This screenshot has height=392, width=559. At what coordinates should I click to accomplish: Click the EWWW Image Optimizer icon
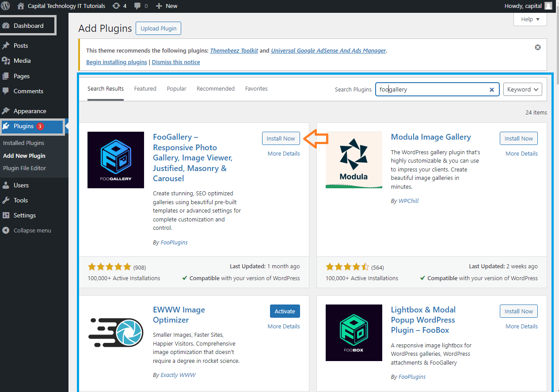(x=116, y=333)
